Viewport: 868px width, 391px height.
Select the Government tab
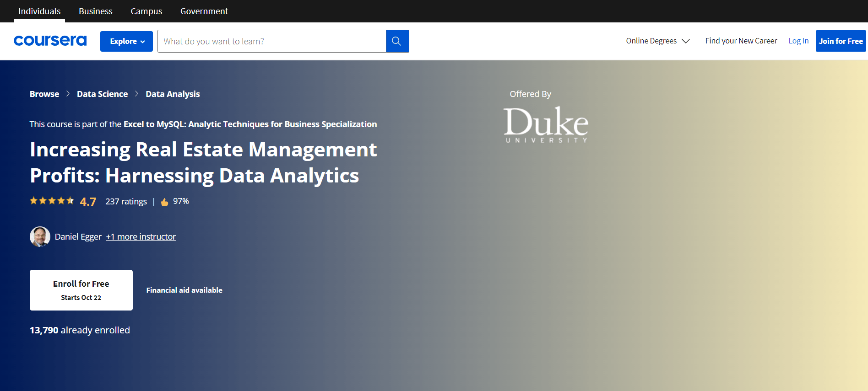click(204, 11)
